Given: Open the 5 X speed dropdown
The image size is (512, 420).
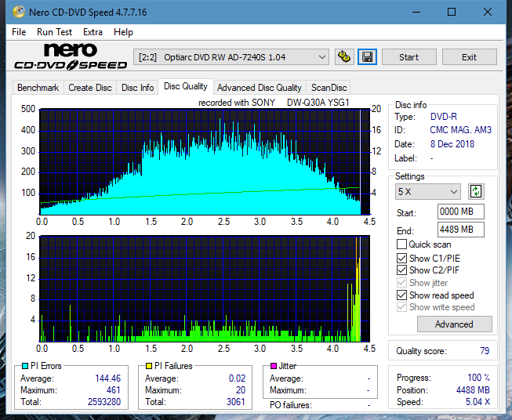Looking at the screenshot, I should [428, 191].
